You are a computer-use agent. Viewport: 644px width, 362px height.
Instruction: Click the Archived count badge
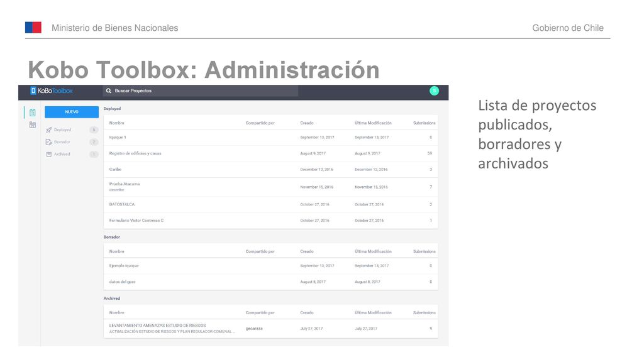point(94,155)
